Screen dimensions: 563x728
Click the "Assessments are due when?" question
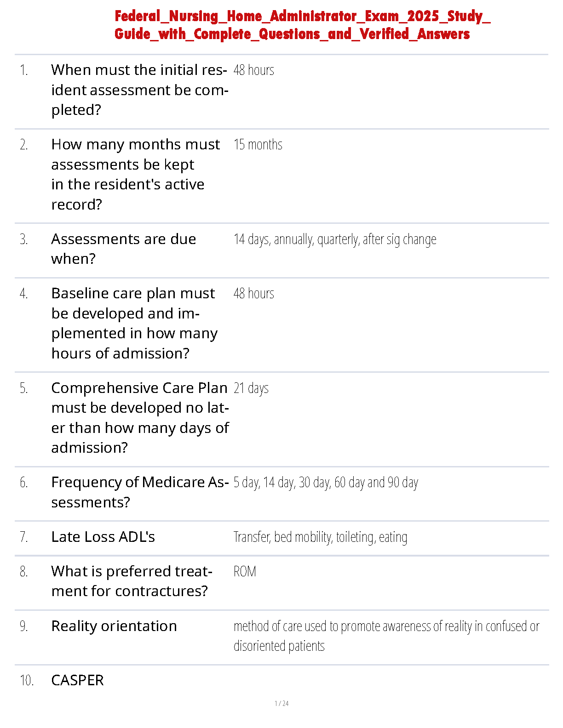123,249
